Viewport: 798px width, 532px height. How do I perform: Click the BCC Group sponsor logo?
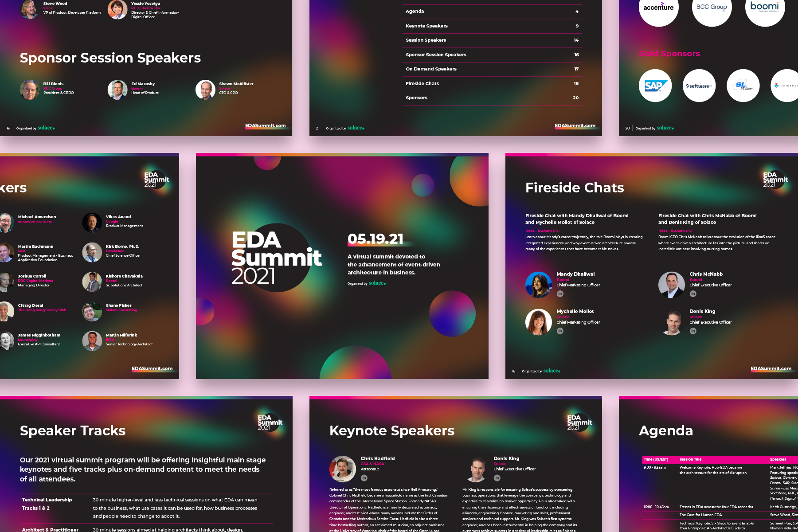[x=712, y=8]
